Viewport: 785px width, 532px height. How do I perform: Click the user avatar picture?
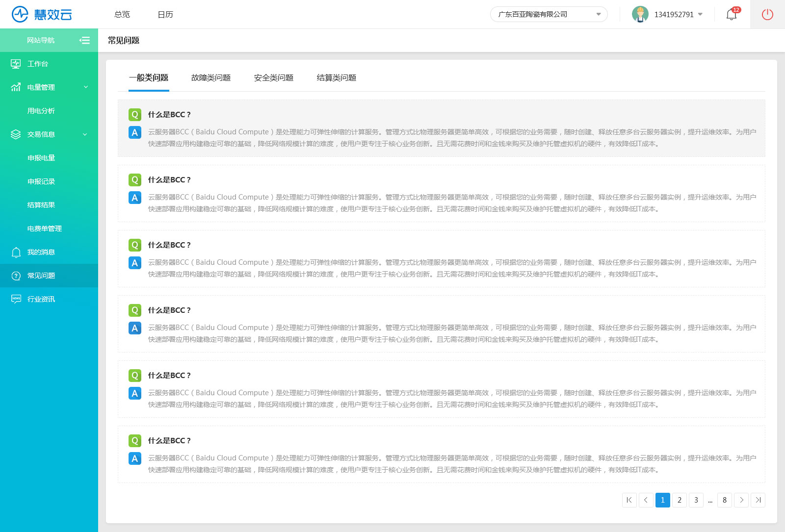(x=640, y=14)
